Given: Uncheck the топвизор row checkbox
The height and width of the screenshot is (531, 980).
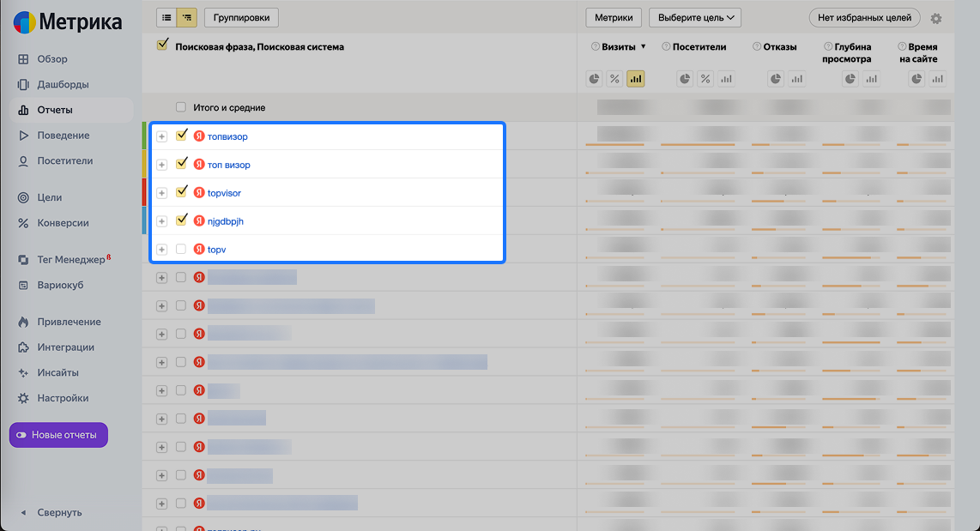Looking at the screenshot, I should click(181, 135).
